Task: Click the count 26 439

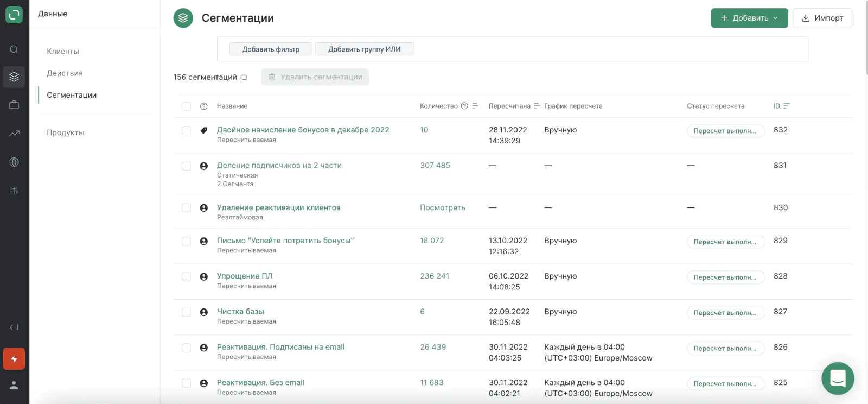Action: (x=433, y=347)
